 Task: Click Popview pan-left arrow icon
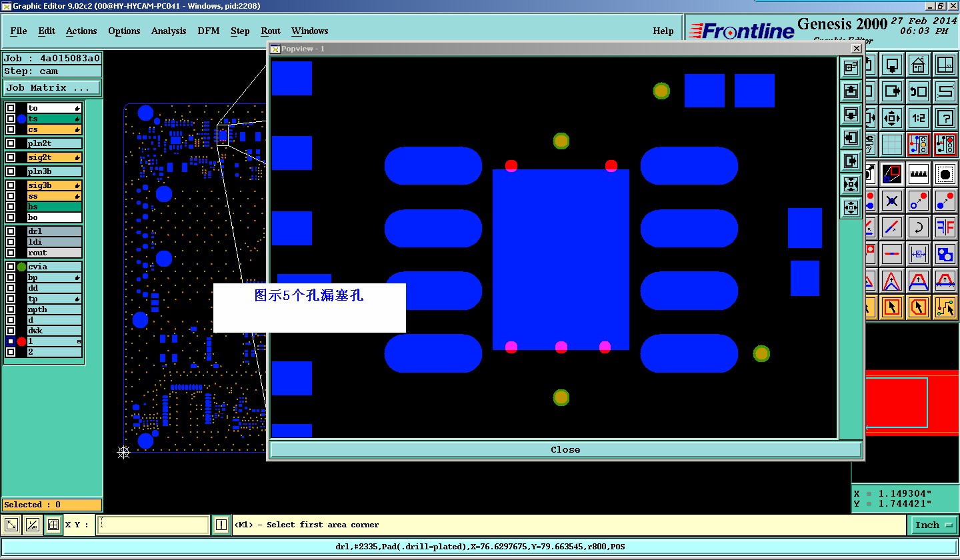(x=851, y=138)
